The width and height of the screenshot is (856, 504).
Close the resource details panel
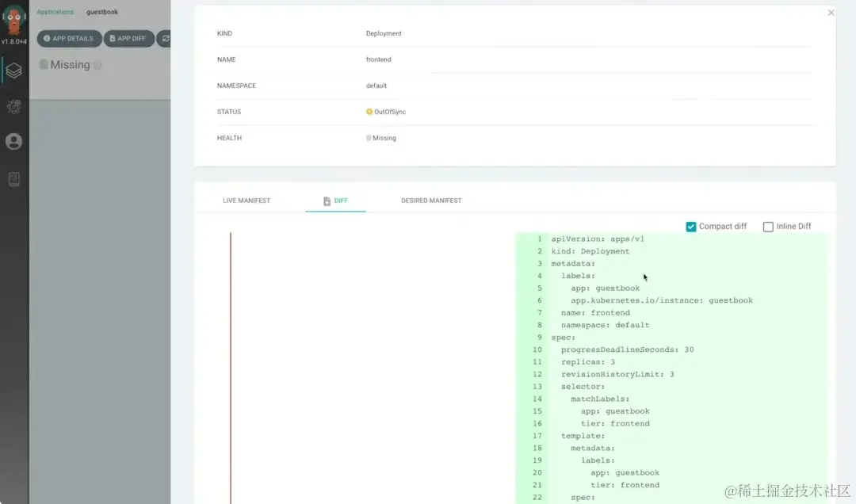[831, 13]
